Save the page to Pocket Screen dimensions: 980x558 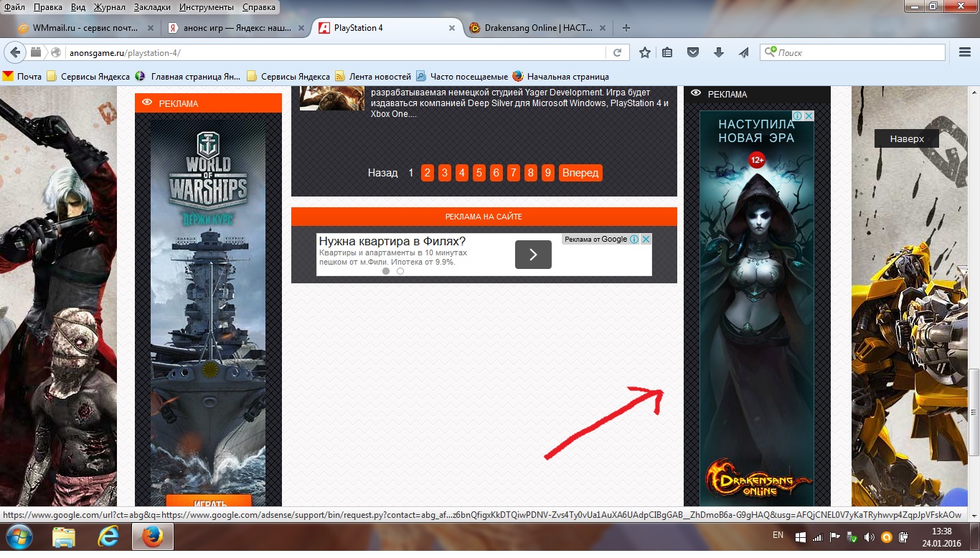pos(693,52)
